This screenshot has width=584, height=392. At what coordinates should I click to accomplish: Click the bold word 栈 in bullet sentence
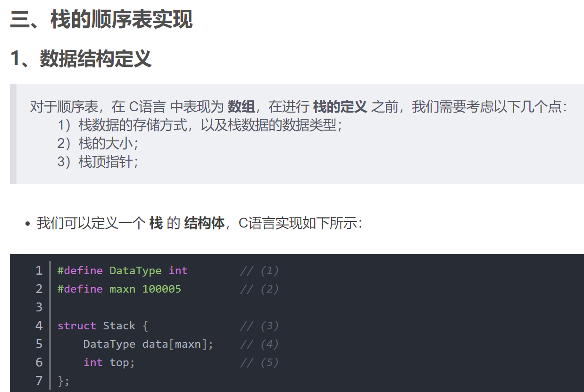(x=156, y=223)
